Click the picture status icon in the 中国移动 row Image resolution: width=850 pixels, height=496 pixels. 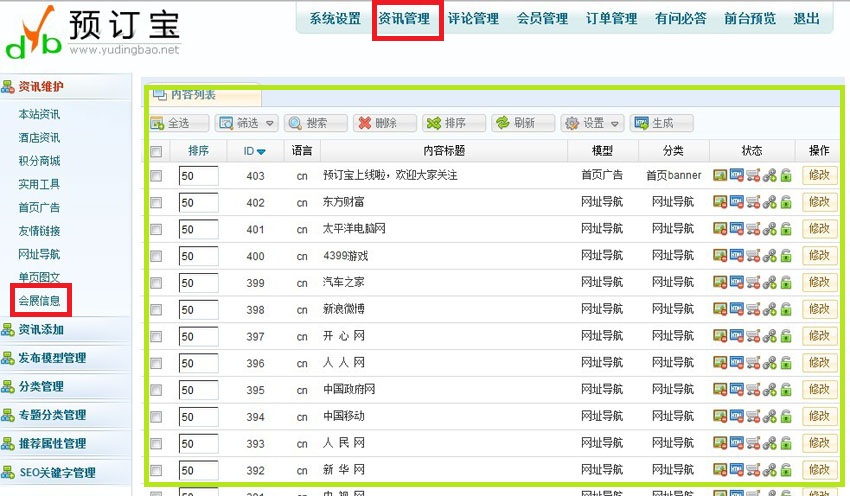720,416
